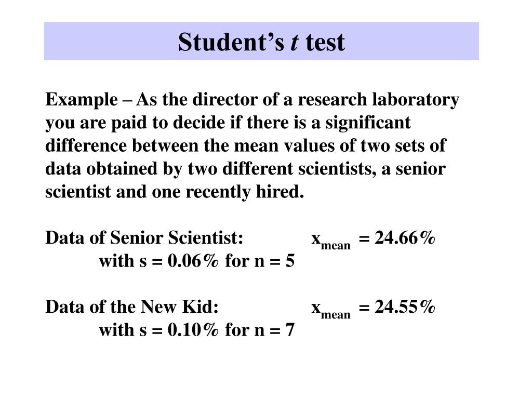Click the line starting "difference between the mean"
This screenshot has height=399, width=532.
(245, 145)
